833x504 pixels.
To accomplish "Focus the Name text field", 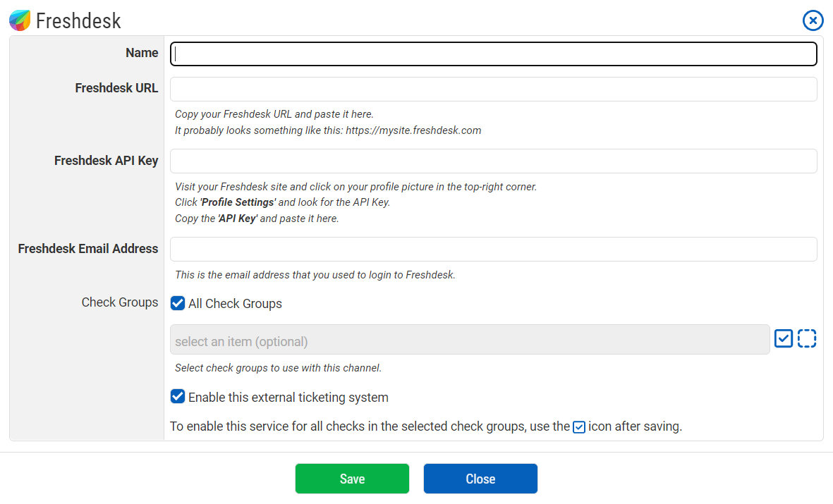I will click(x=493, y=54).
